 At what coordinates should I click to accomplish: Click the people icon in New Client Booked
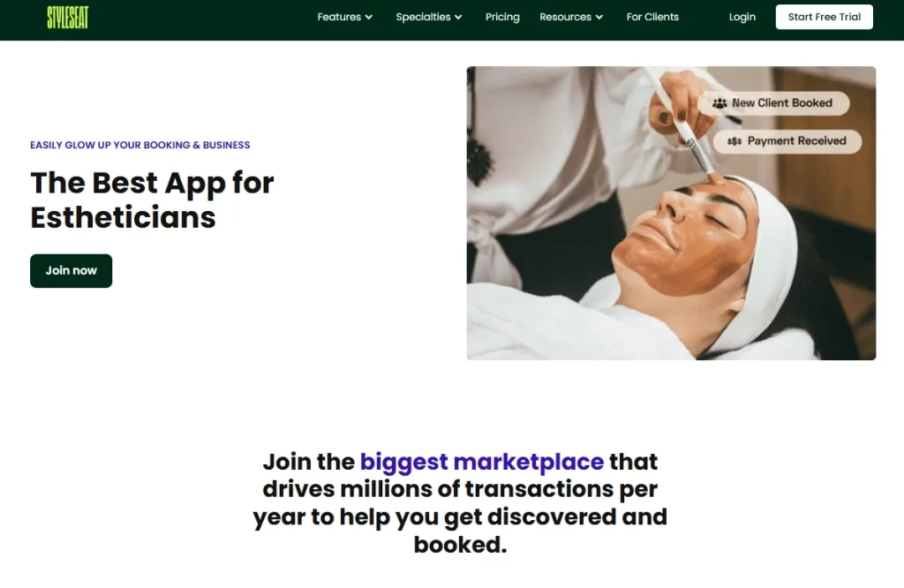719,103
